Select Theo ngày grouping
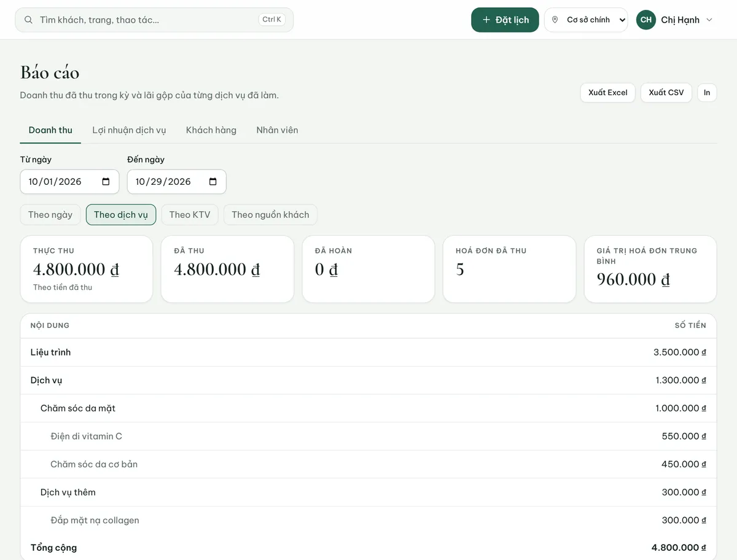 pos(50,214)
